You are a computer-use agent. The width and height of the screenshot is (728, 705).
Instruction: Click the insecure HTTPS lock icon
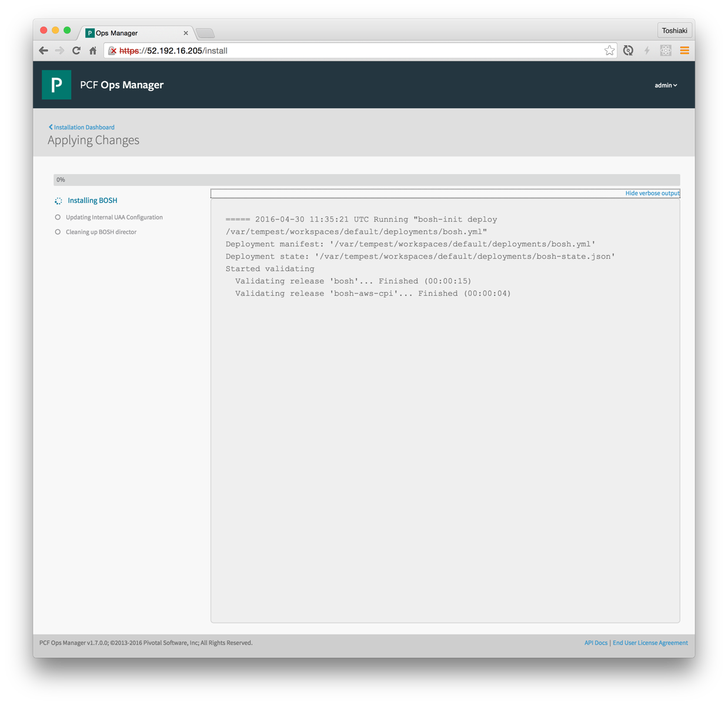coord(112,51)
